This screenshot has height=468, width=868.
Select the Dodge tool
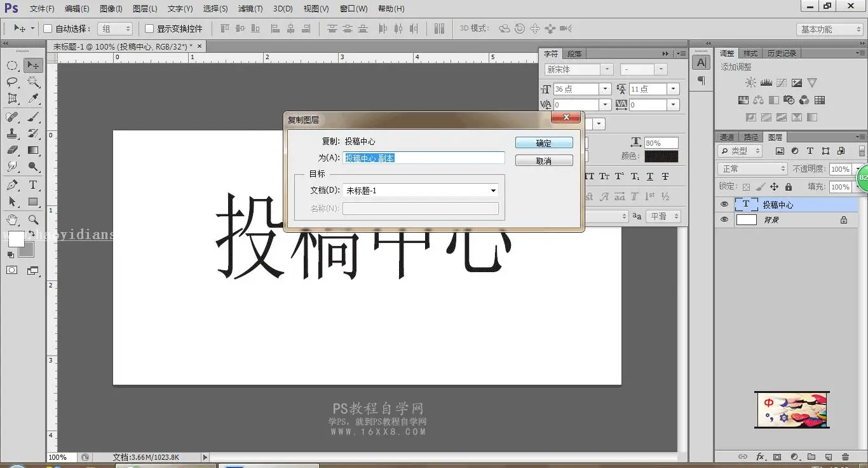pyautogui.click(x=33, y=167)
